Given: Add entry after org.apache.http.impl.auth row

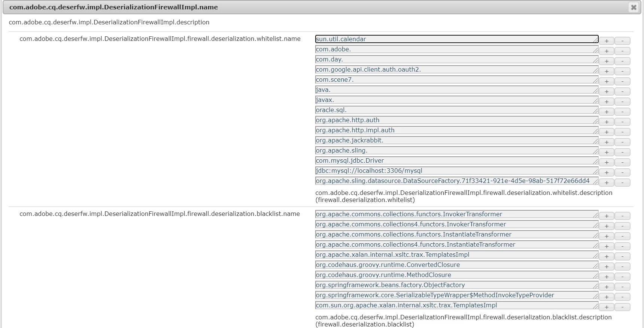Looking at the screenshot, I should 607,132.
